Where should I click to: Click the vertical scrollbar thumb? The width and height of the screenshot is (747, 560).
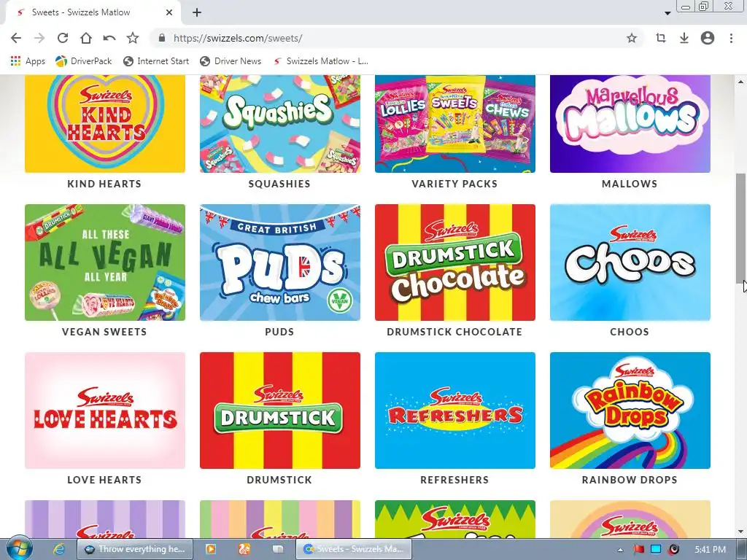(741, 228)
